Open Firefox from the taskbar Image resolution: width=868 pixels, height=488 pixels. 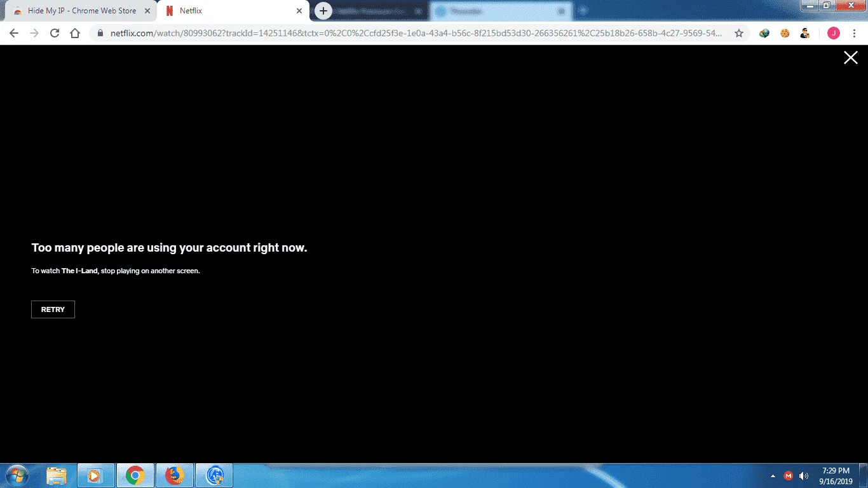[174, 475]
